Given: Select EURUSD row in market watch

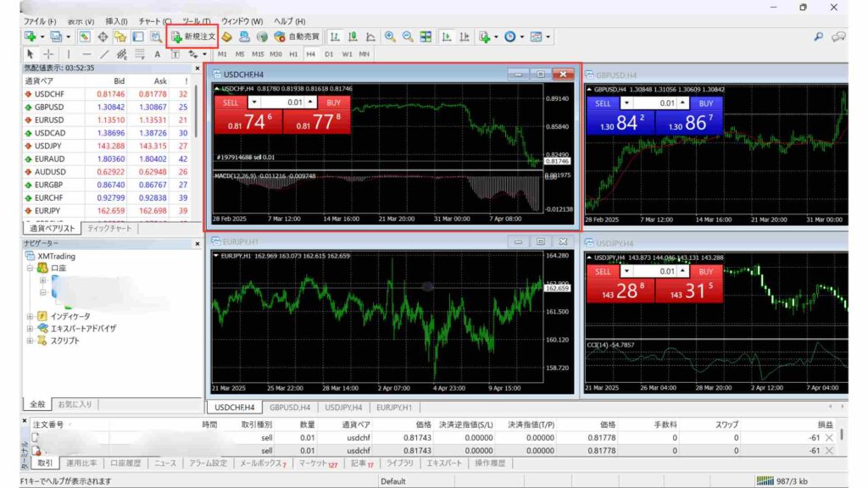Looking at the screenshot, I should coord(53,119).
